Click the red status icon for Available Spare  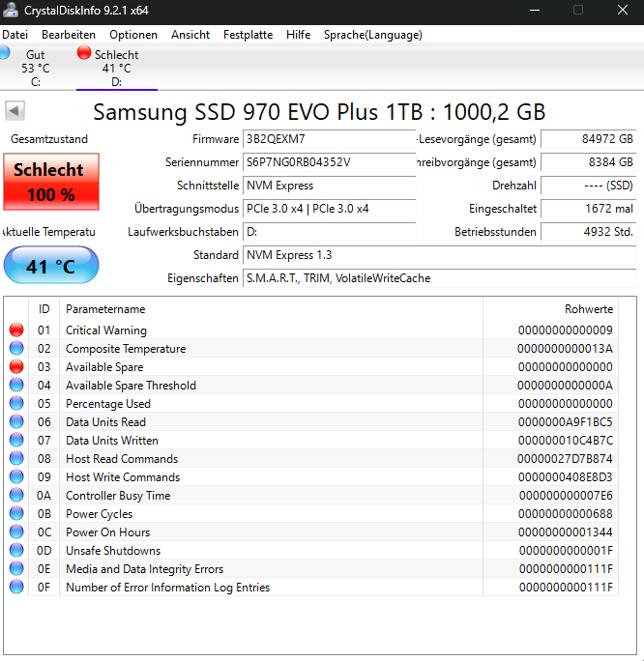(16, 366)
